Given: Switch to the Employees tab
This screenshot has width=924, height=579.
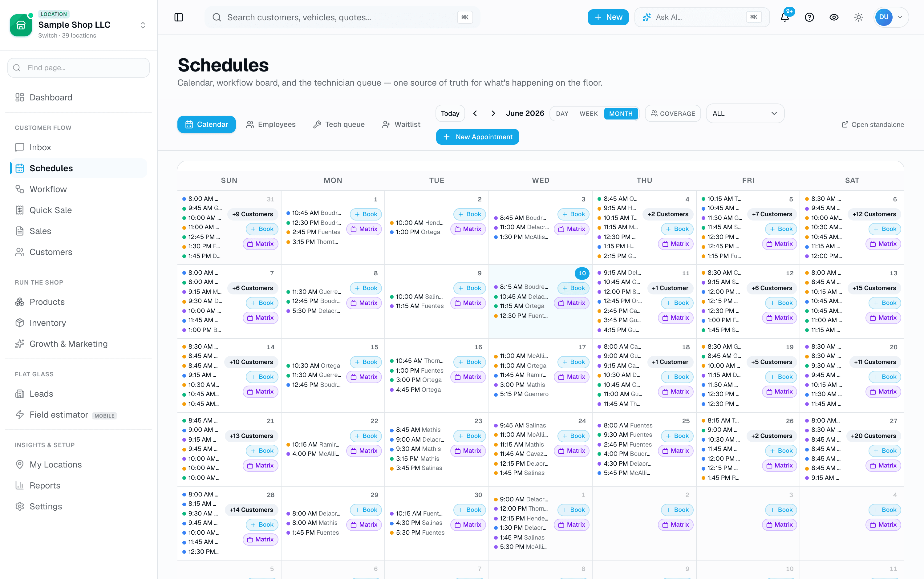Looking at the screenshot, I should (271, 124).
